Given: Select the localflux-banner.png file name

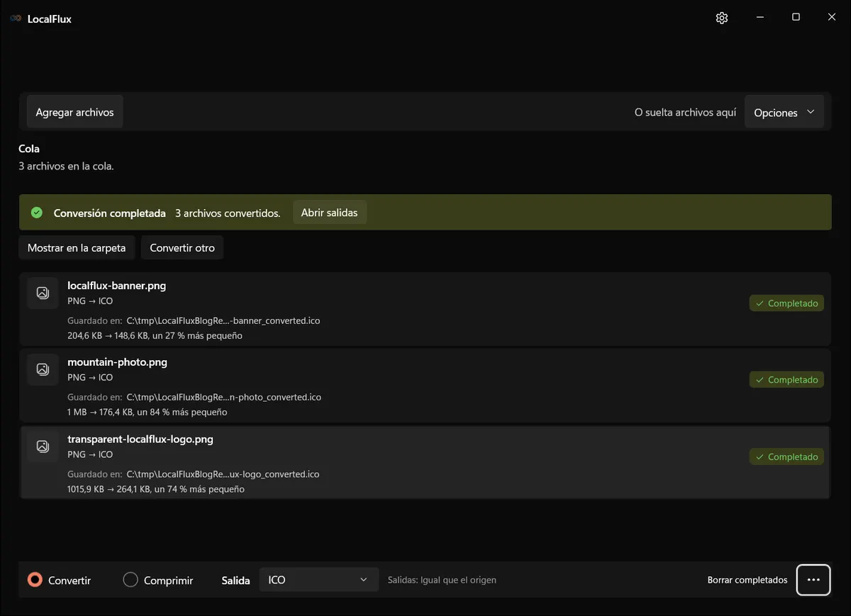Looking at the screenshot, I should coord(117,286).
